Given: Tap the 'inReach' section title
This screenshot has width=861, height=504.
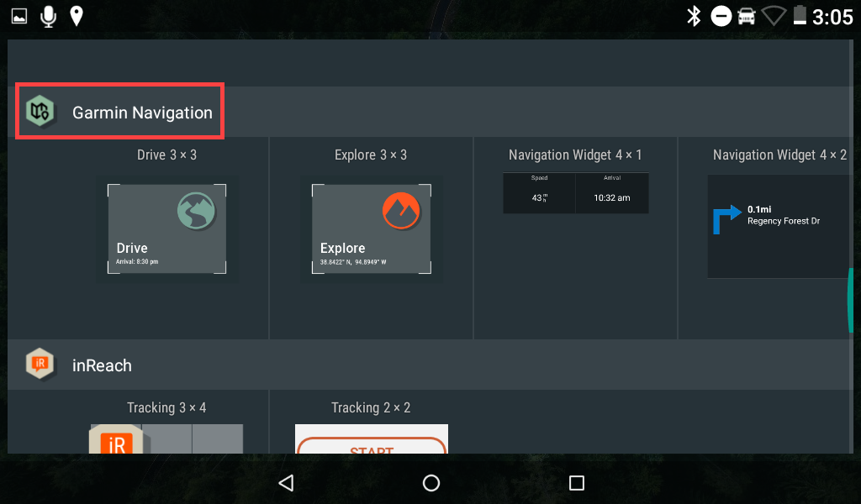Looking at the screenshot, I should [102, 365].
